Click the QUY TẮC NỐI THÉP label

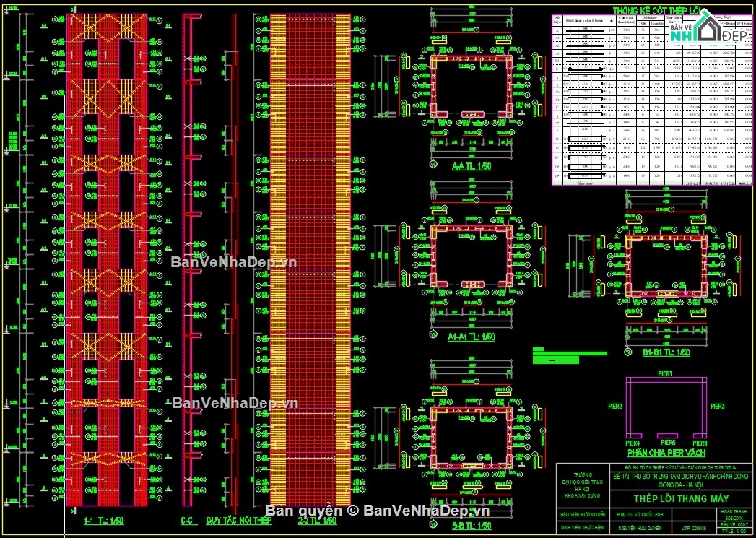239,521
